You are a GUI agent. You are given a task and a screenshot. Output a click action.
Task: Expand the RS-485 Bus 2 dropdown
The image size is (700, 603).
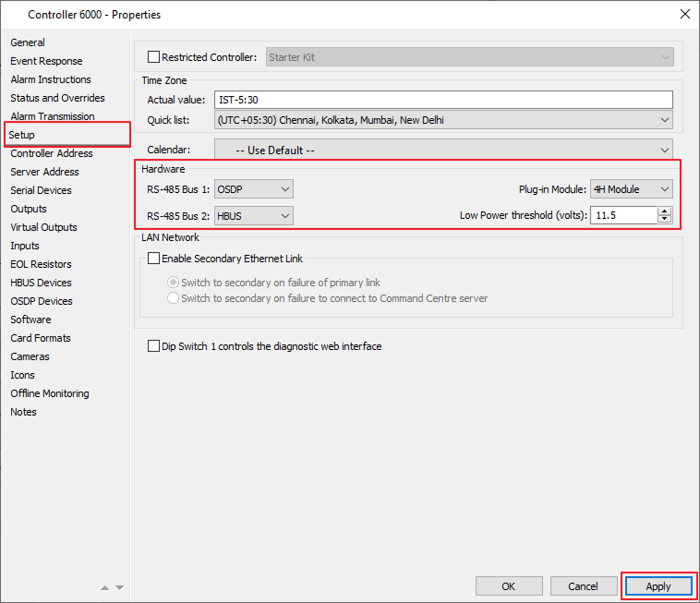(253, 215)
